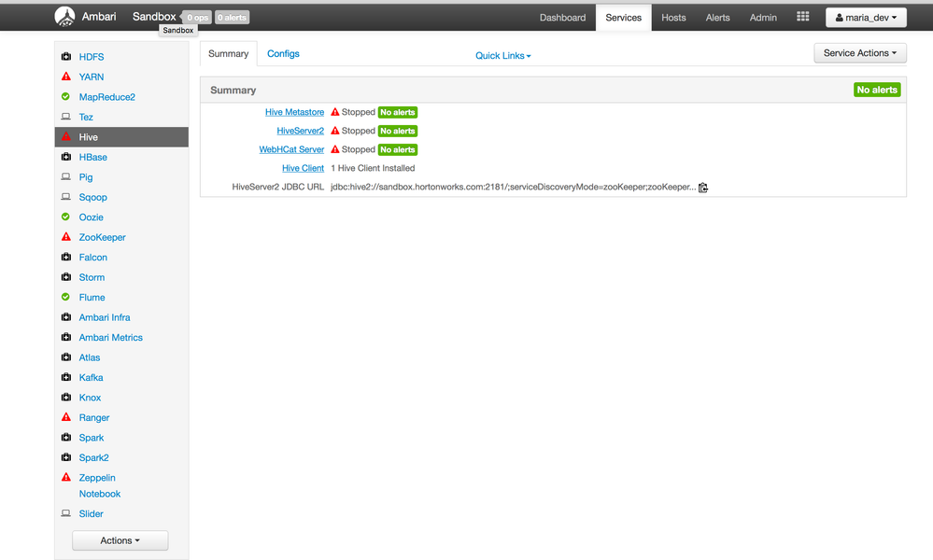The width and height of the screenshot is (933, 560).
Task: Open the maria_dev user menu
Action: tap(866, 17)
